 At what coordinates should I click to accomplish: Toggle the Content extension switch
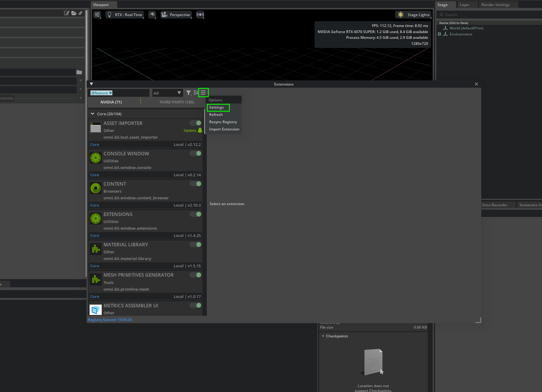[196, 184]
